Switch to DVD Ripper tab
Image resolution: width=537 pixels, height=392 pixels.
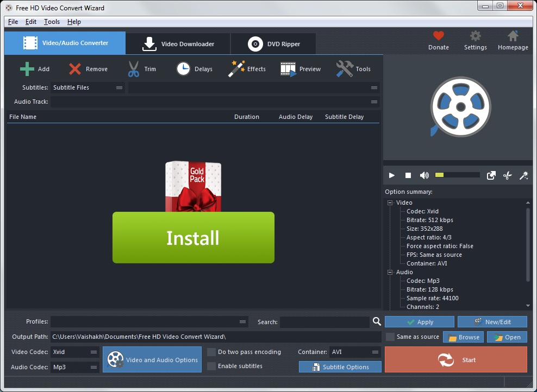[273, 44]
